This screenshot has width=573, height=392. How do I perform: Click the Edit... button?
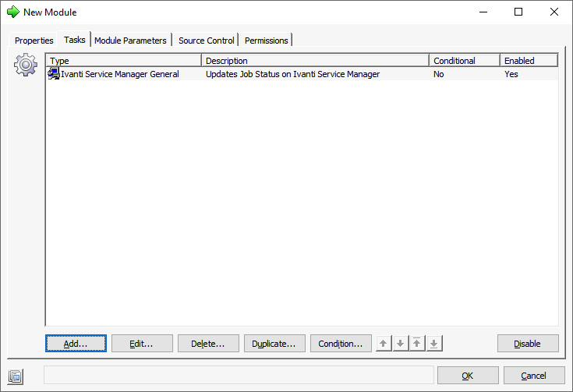click(x=142, y=344)
